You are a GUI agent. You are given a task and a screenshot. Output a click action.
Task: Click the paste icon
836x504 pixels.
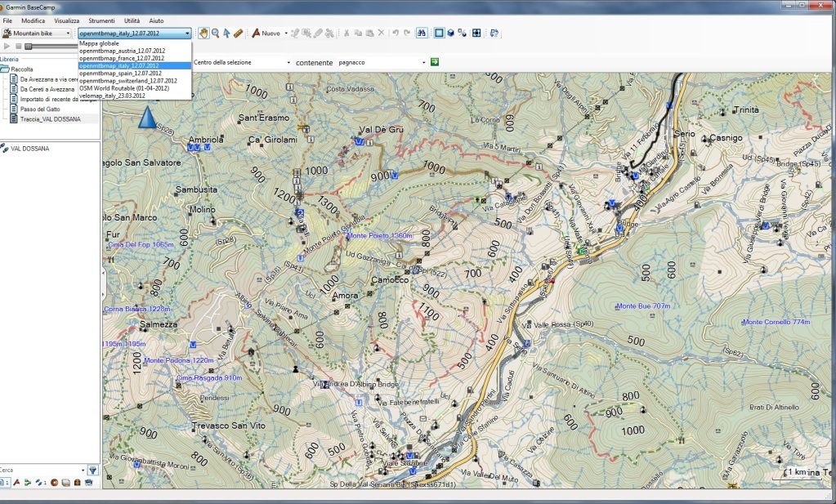[x=369, y=33]
